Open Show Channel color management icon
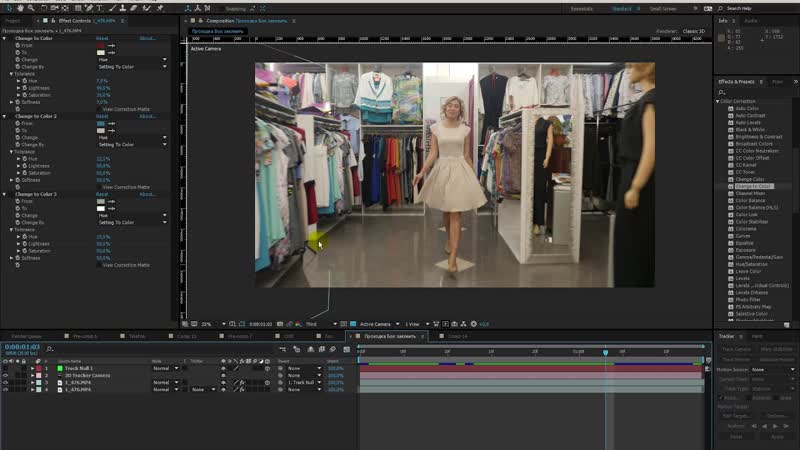 click(x=298, y=324)
